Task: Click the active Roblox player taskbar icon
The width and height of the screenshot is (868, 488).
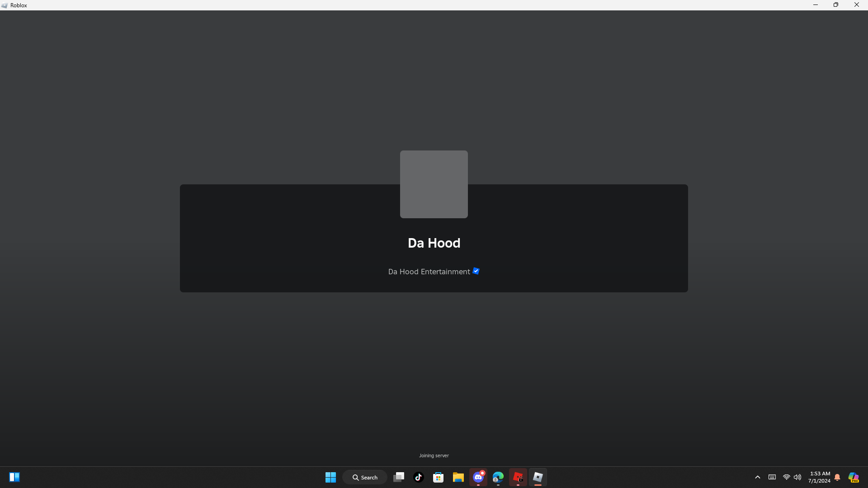Action: pos(538,477)
